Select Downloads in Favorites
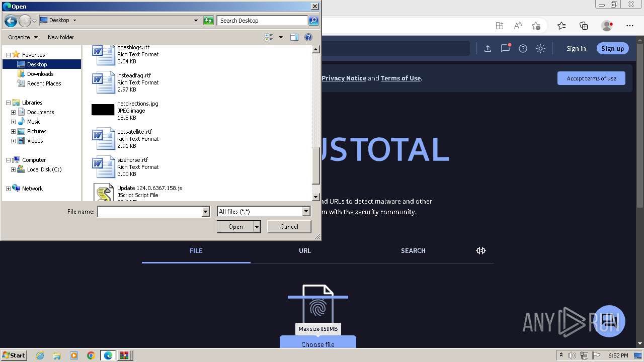 point(40,74)
